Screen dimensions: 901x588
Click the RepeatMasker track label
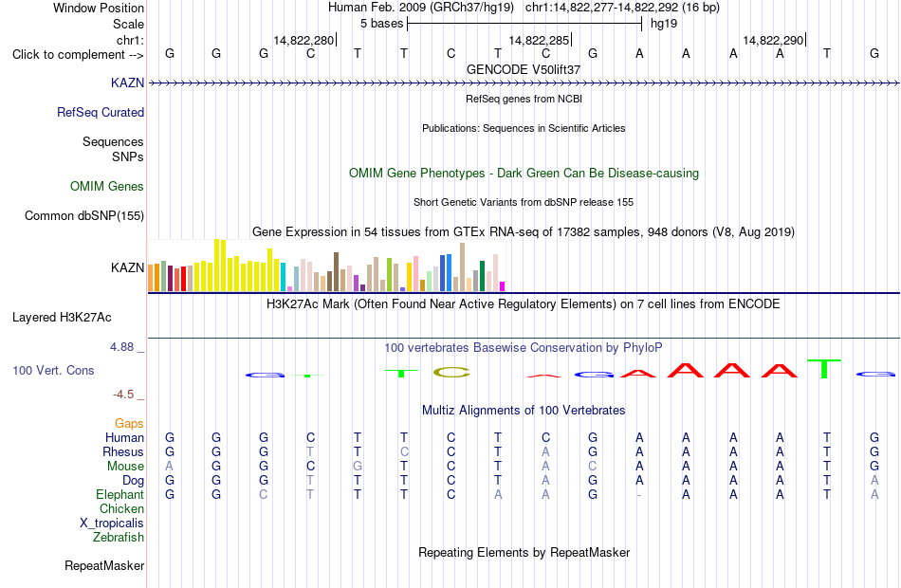pyautogui.click(x=104, y=565)
